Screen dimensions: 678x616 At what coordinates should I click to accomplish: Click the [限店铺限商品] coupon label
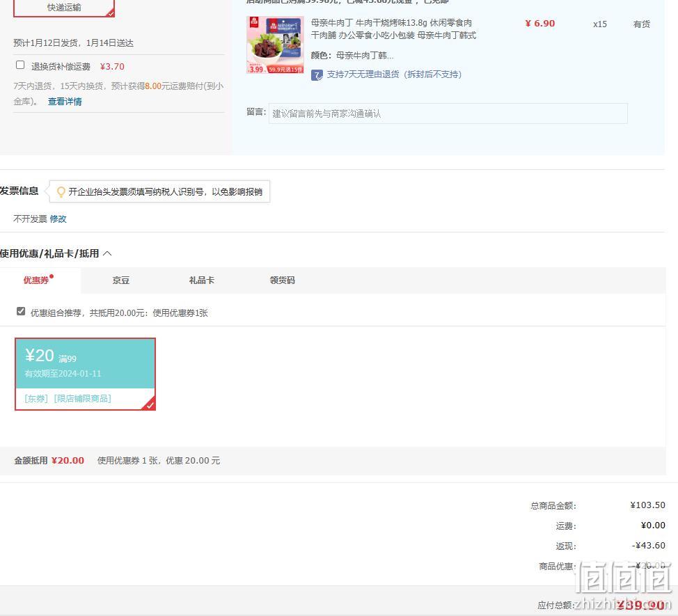tap(83, 398)
